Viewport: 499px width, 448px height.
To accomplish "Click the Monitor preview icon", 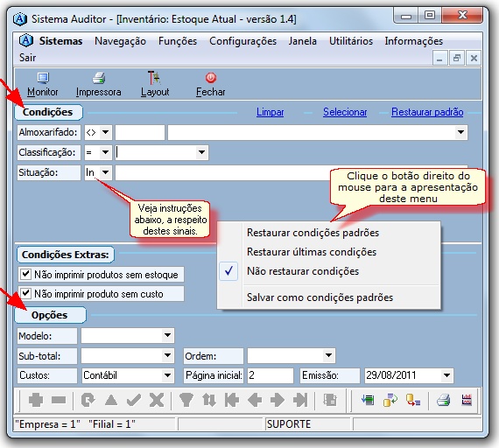I will (43, 78).
